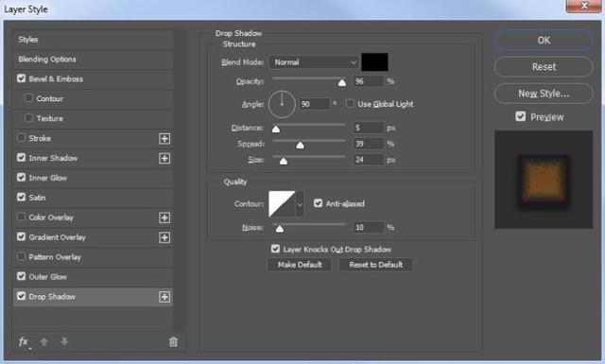Open the Blend Mode dropdown
This screenshot has width=605, height=364.
[314, 62]
